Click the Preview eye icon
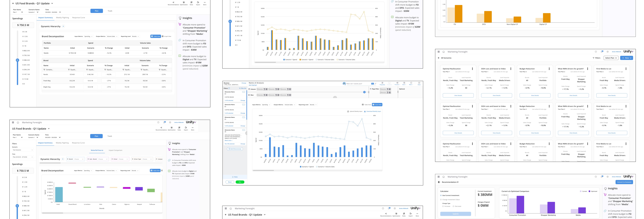 point(397,83)
